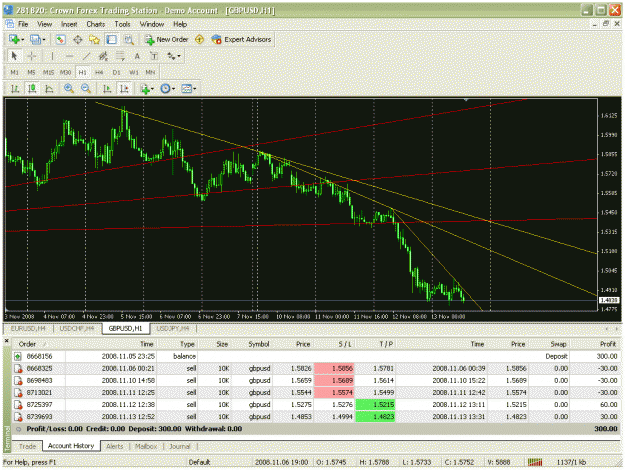Switch to the MN timeframe

point(150,72)
